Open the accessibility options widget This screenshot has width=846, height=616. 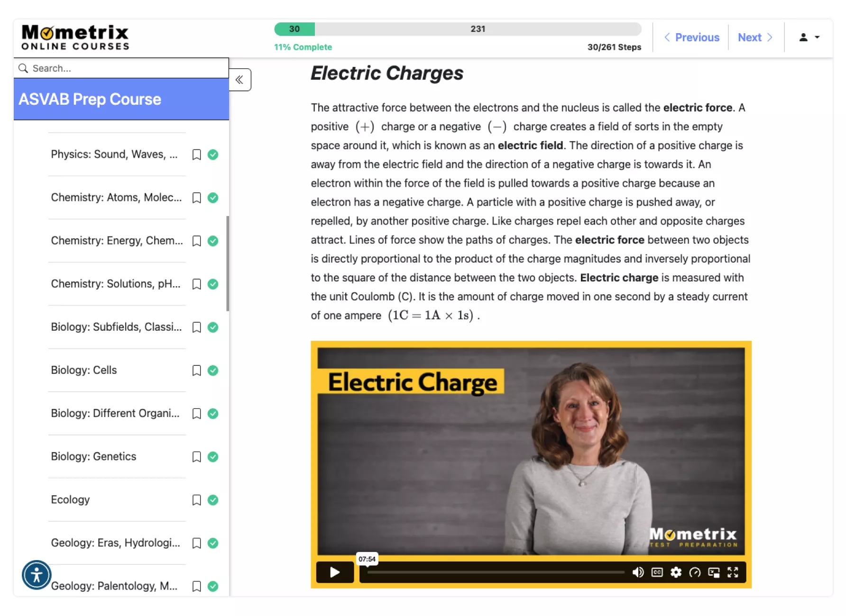[x=37, y=575]
